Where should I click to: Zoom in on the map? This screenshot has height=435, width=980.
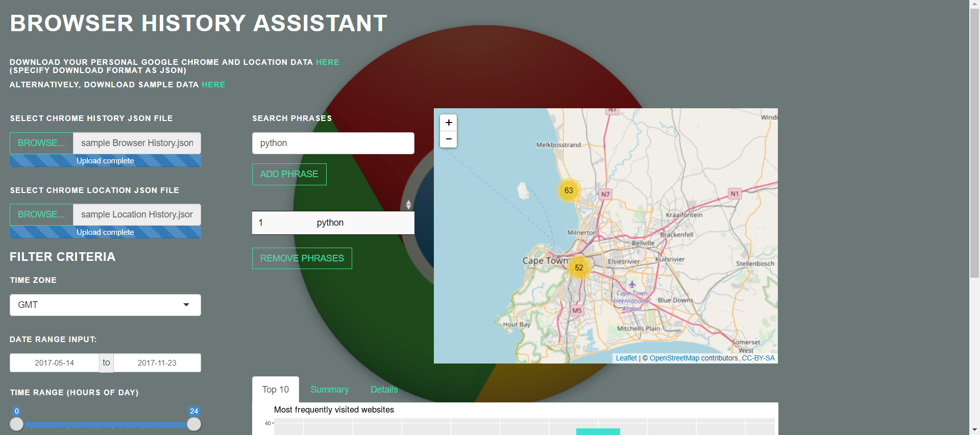[x=448, y=123]
